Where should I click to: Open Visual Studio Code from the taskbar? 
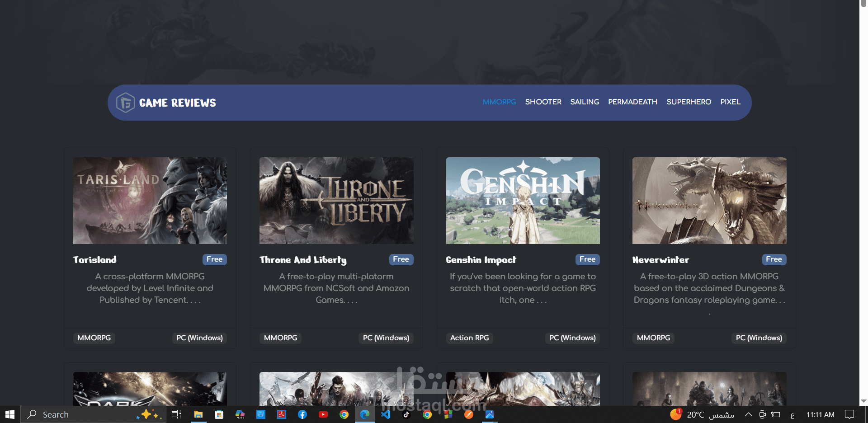386,414
